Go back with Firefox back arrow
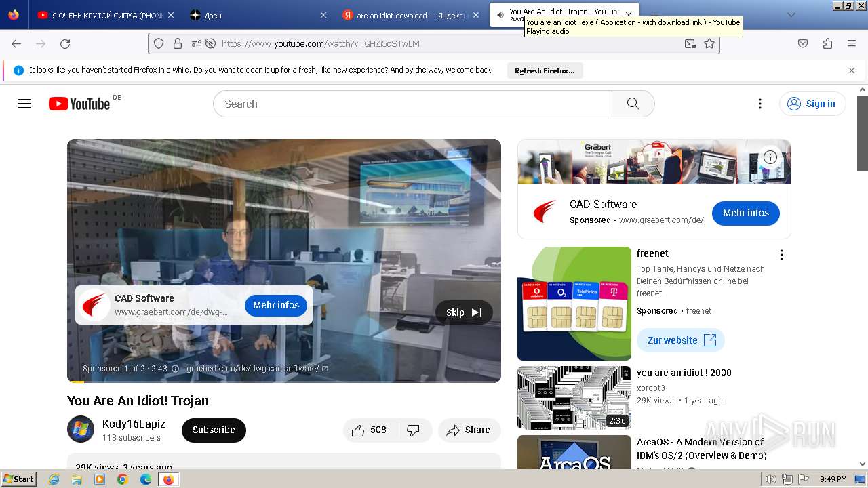868x488 pixels. [16, 43]
